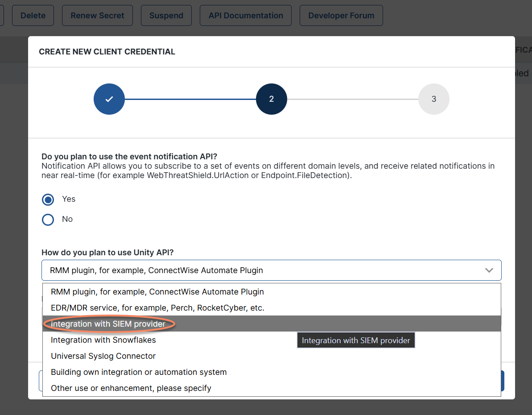Select the No radio button
The image size is (532, 415).
pyautogui.click(x=48, y=220)
